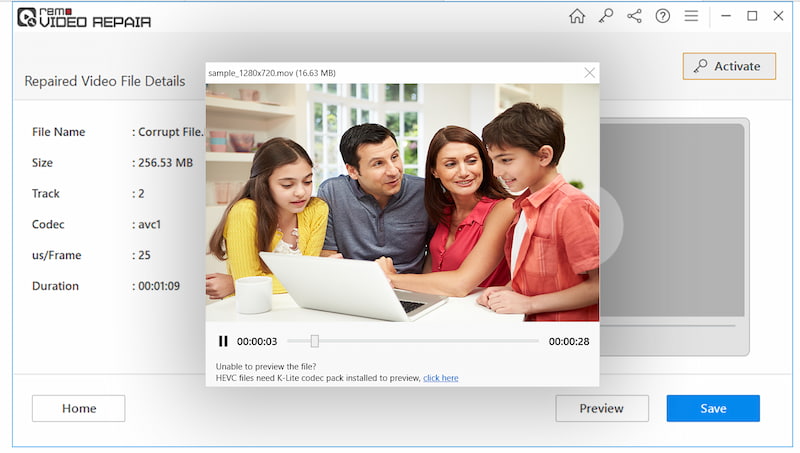Click the key registration icon in title bar

606,16
